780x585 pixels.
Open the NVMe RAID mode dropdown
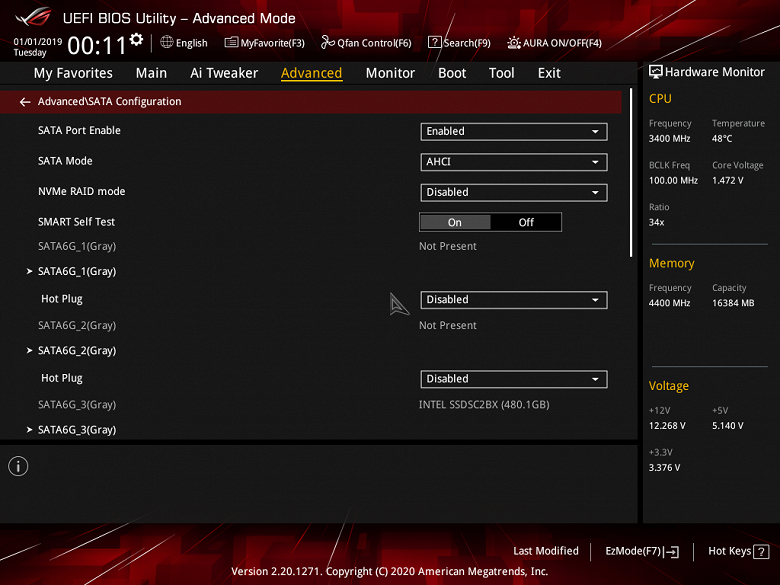tap(514, 193)
